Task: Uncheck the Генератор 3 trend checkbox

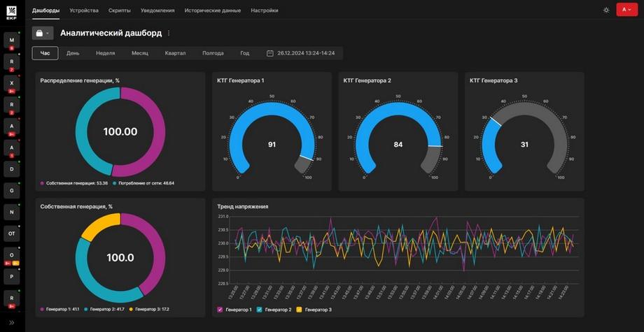Action: click(299, 310)
